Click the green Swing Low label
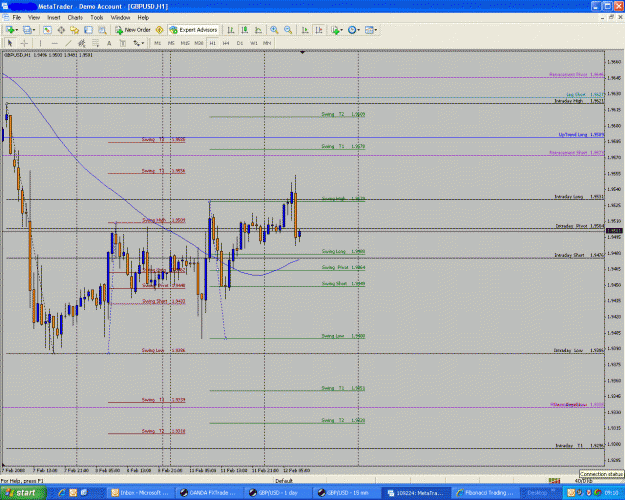Screen dimensions: 625x500 [343, 336]
